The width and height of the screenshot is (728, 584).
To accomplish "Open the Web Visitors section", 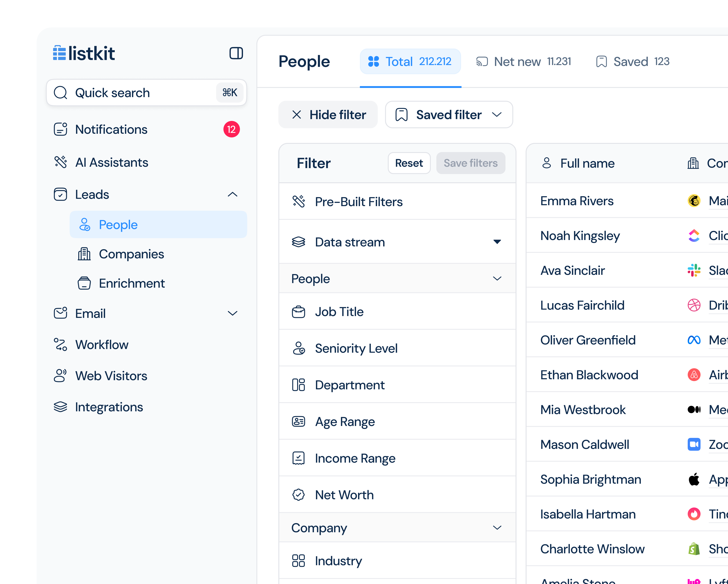I will tap(111, 376).
